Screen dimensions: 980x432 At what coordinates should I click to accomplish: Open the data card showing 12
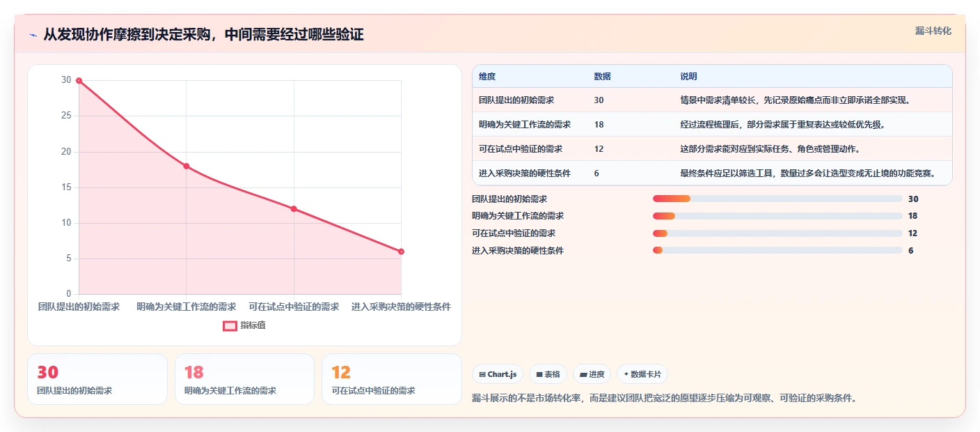pos(392,379)
